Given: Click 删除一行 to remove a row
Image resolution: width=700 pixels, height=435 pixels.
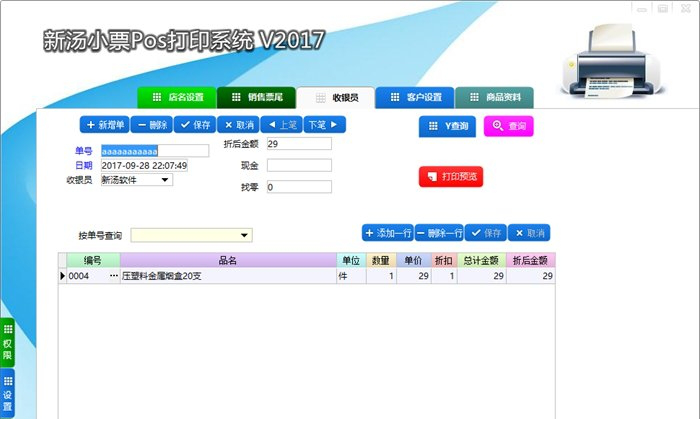Looking at the screenshot, I should [439, 233].
